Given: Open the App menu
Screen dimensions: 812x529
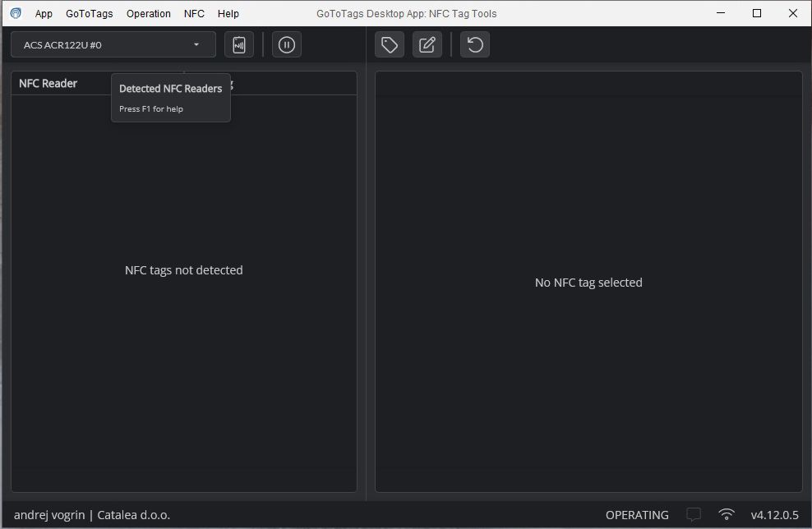Looking at the screenshot, I should (44, 14).
